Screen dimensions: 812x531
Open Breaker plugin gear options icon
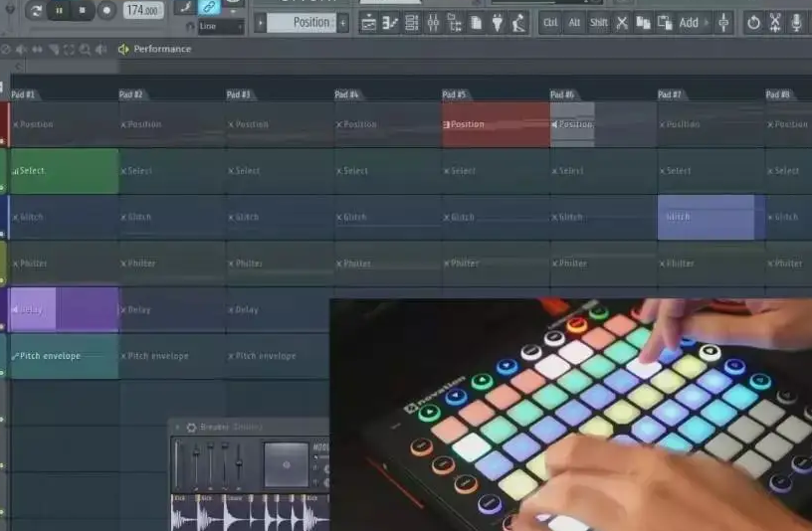[x=191, y=428]
